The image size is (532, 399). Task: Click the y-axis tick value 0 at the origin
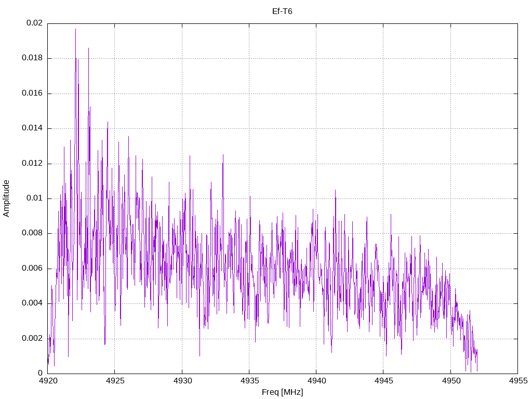click(x=41, y=373)
